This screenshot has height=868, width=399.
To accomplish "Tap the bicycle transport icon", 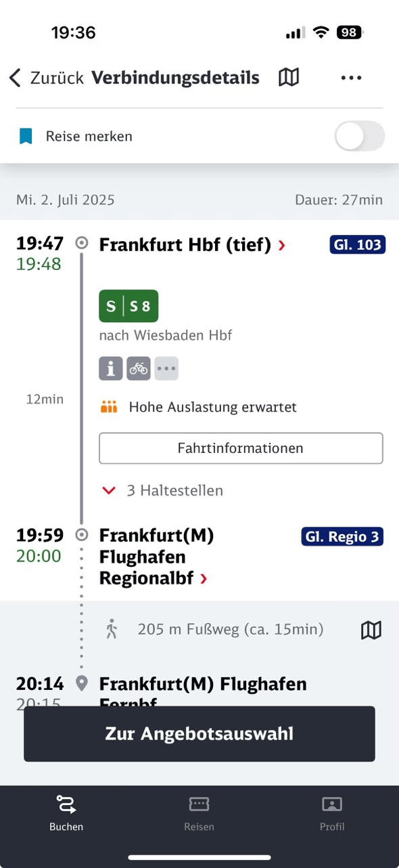I will tap(139, 368).
